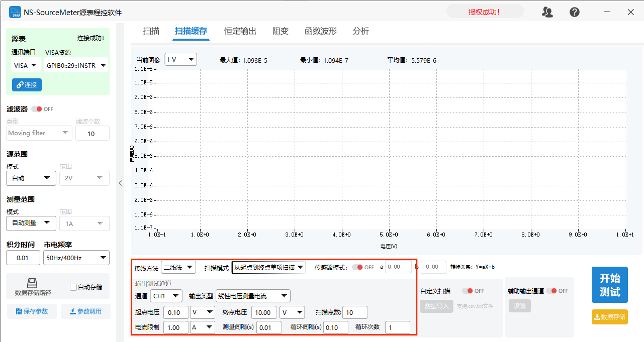This screenshot has width=644, height=342.
Task: Click the sensor coefficient a input field
Action: 399,267
